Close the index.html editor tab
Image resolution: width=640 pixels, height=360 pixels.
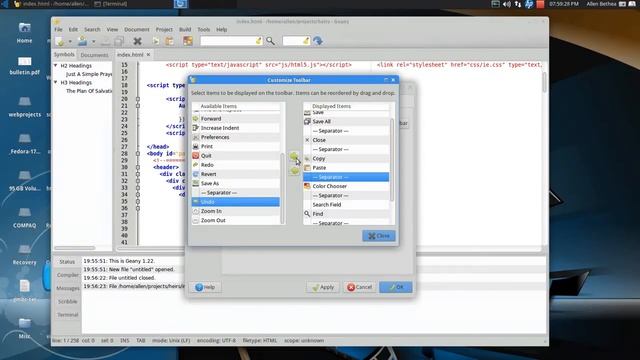coord(149,54)
